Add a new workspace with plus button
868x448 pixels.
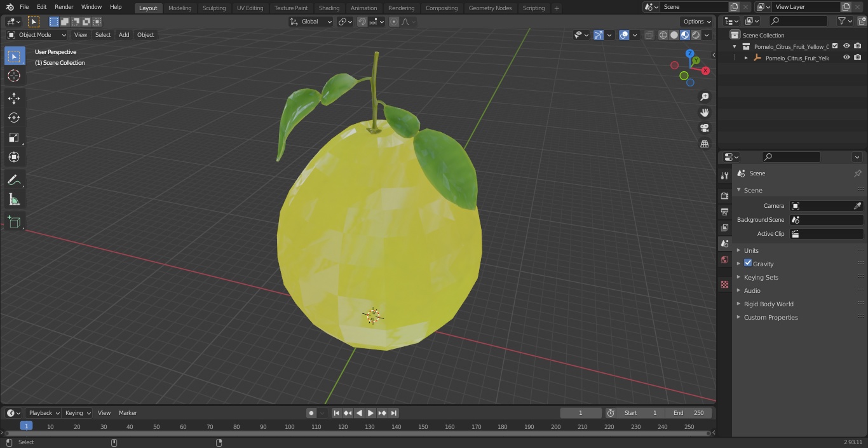(x=557, y=8)
